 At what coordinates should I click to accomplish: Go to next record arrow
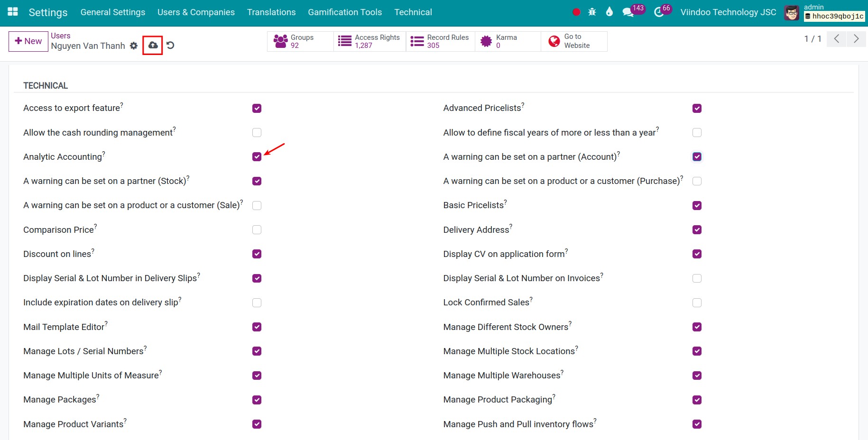pos(857,39)
